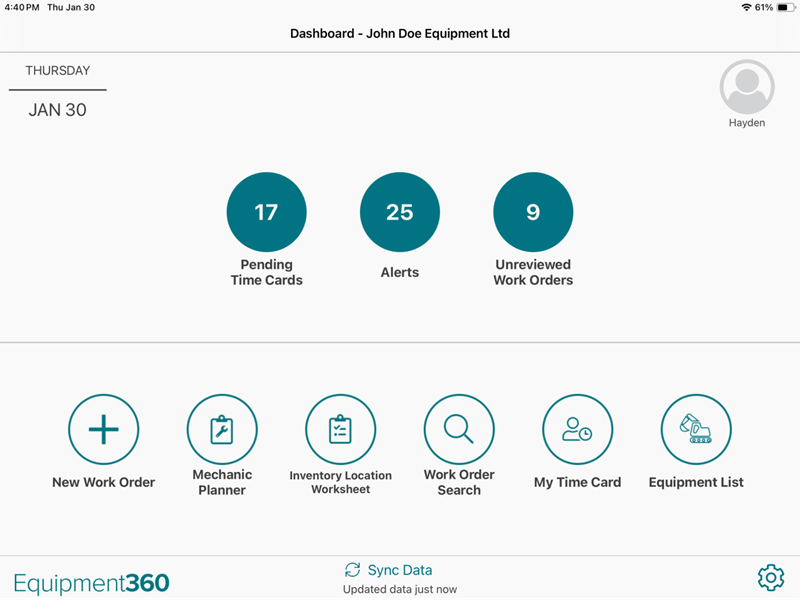Open Work Order Search magnifier icon

[459, 429]
